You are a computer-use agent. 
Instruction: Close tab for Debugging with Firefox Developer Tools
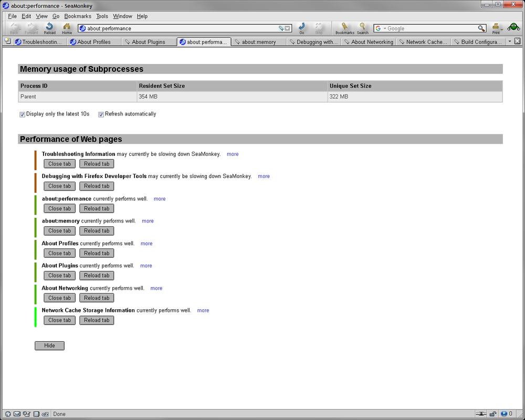pyautogui.click(x=60, y=186)
